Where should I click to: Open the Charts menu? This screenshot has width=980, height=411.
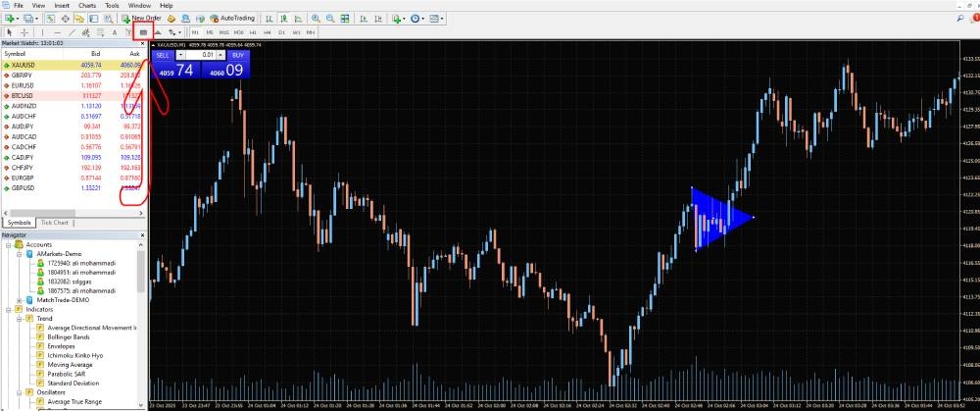click(87, 5)
